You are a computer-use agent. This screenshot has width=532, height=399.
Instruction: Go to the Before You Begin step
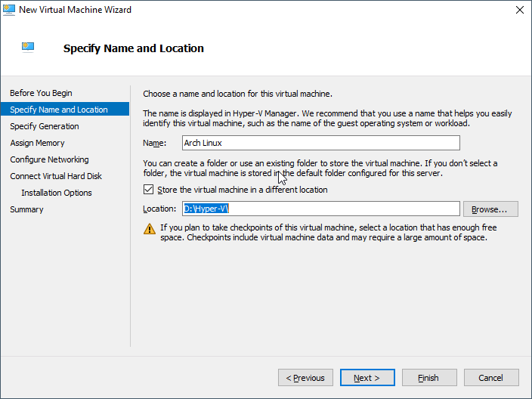click(41, 93)
